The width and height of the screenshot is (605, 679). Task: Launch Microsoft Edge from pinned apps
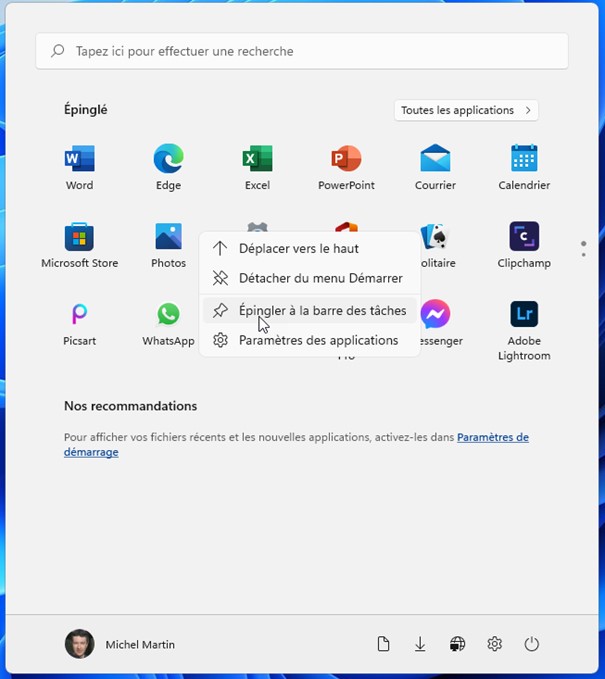coord(168,160)
